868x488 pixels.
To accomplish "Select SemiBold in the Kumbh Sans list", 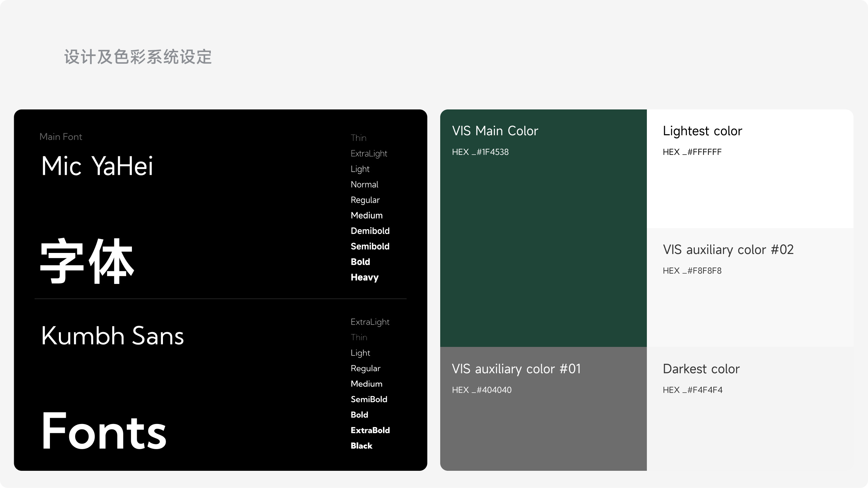I will pos(369,399).
